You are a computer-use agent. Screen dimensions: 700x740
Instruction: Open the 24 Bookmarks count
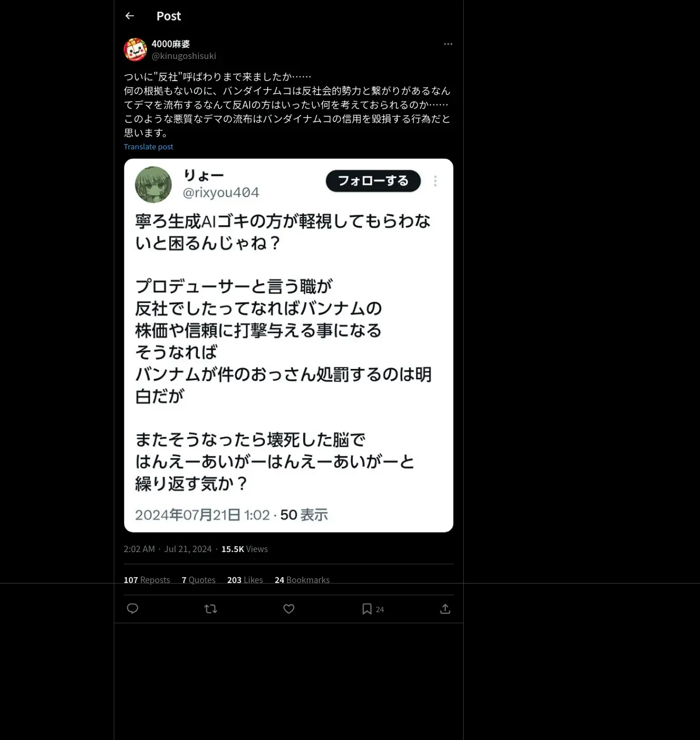click(302, 580)
